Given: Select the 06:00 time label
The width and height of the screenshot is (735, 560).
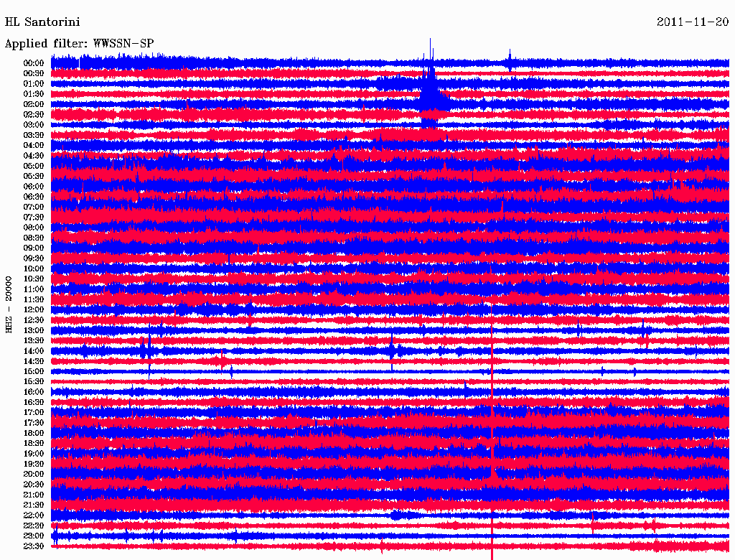Looking at the screenshot, I should point(34,187).
